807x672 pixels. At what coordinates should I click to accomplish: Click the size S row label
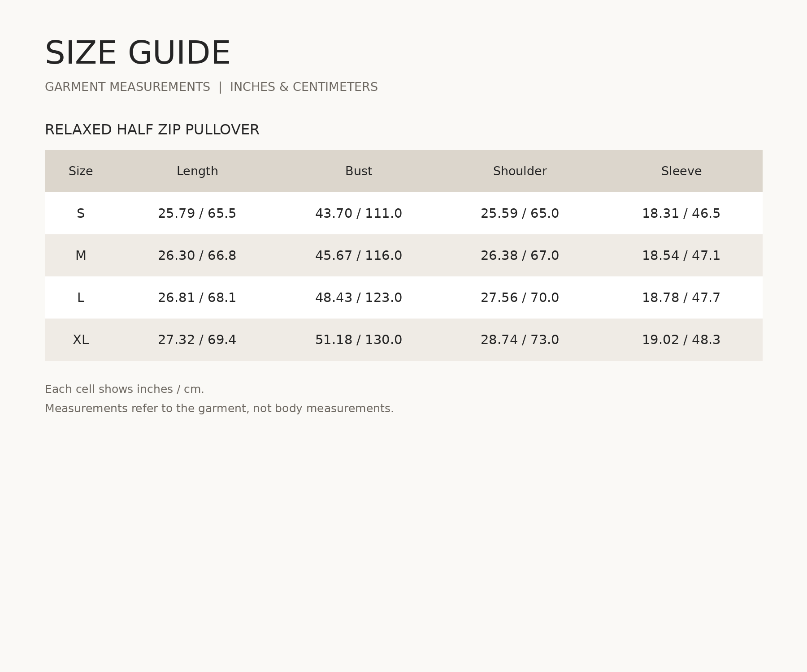81,213
